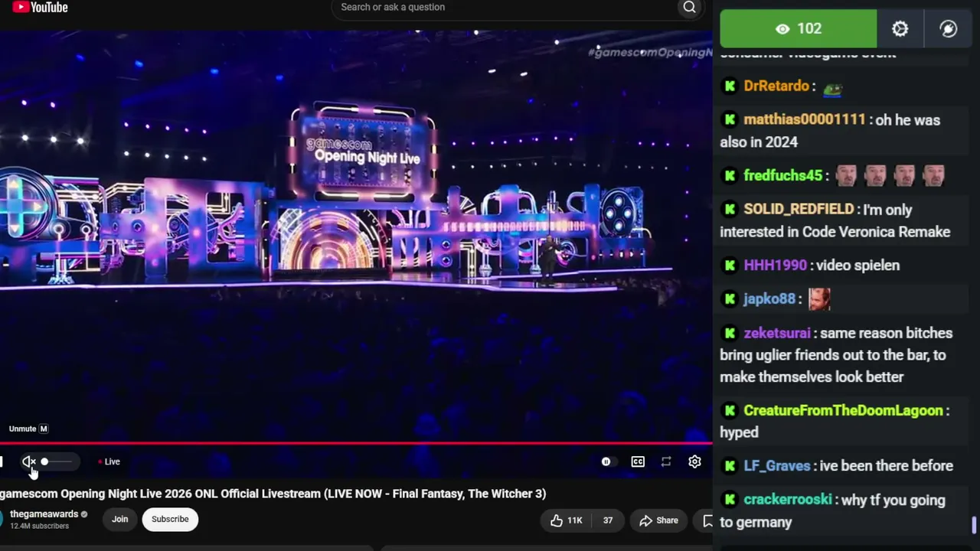The width and height of the screenshot is (980, 551).
Task: Jump to the Live indicator in player
Action: [109, 461]
